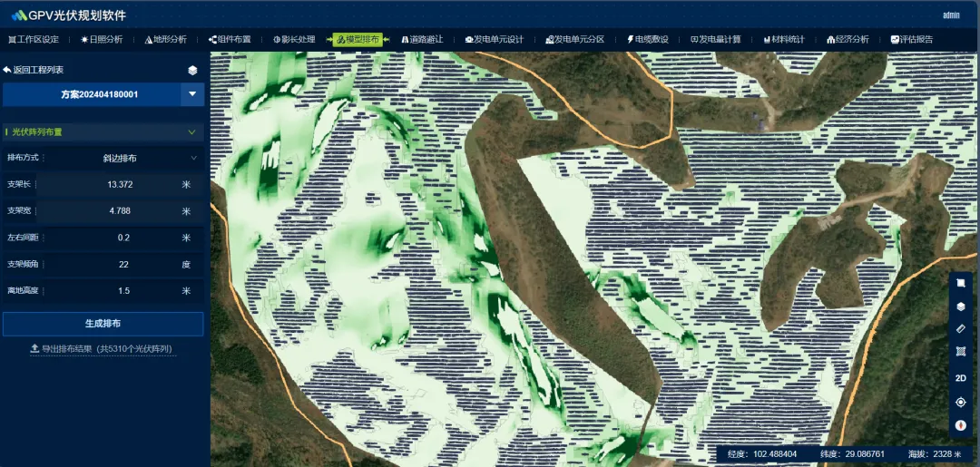
Task: Click the layers stack icon in left panel
Action: click(192, 70)
